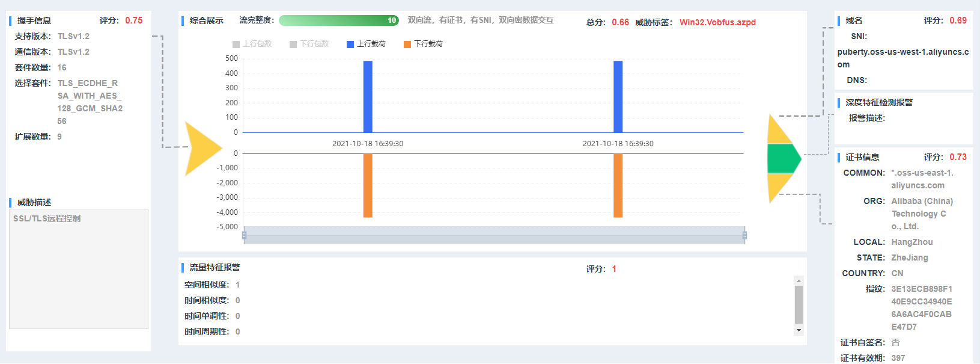Image resolution: width=980 pixels, height=364 pixels.
Task: Click the first timestamp label 2021-10-18 16:39:30
Action: 368,144
